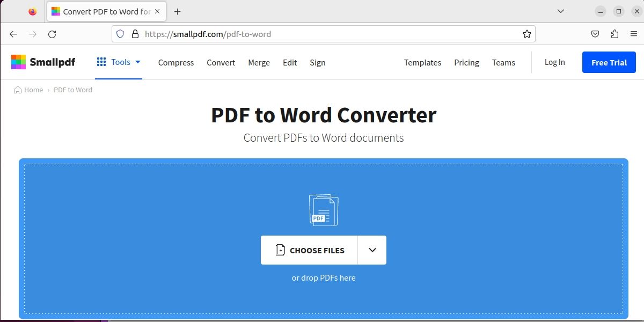The width and height of the screenshot is (644, 322).
Task: Reload the page
Action: (52, 34)
